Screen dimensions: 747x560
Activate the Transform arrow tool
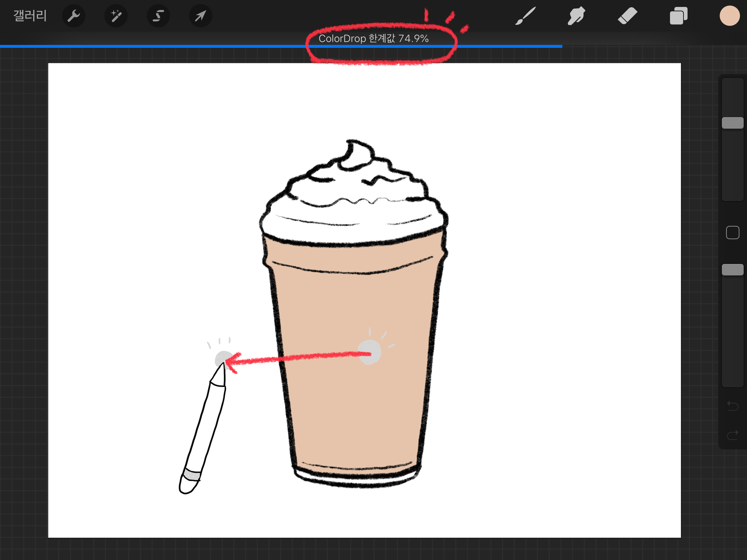[x=200, y=16]
